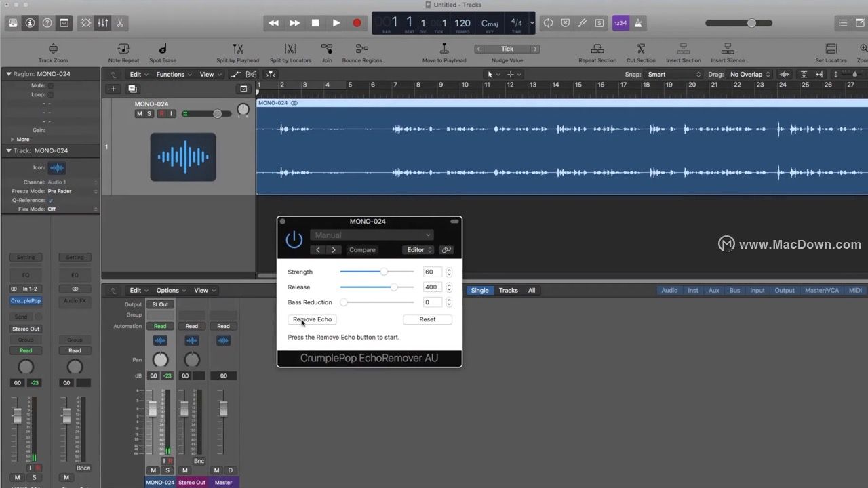868x488 pixels.
Task: Split region by playhead
Action: (237, 49)
